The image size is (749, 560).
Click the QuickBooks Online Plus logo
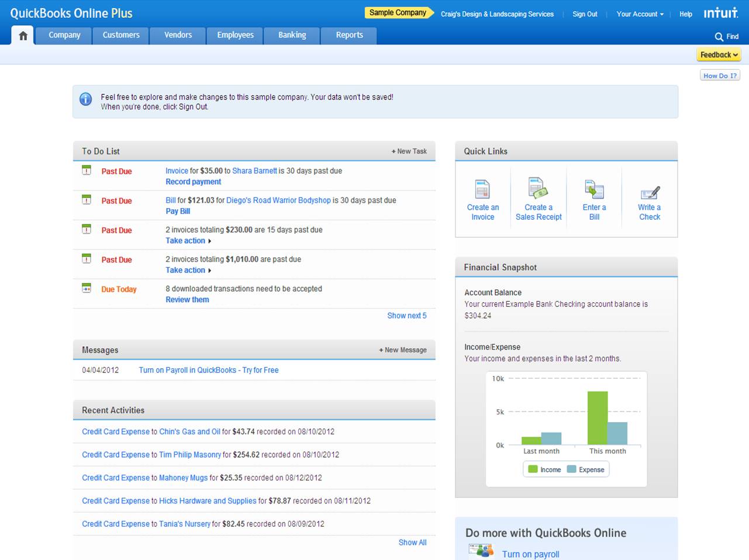[71, 13]
